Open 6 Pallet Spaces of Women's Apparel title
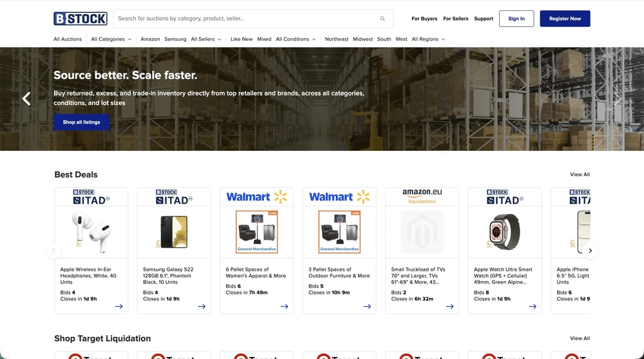The image size is (644, 359). coord(256,273)
